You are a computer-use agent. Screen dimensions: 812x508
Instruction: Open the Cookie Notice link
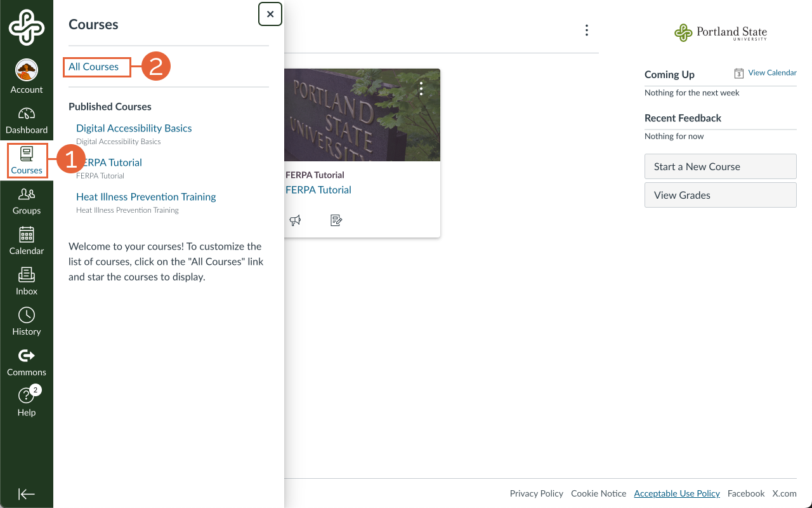(599, 493)
